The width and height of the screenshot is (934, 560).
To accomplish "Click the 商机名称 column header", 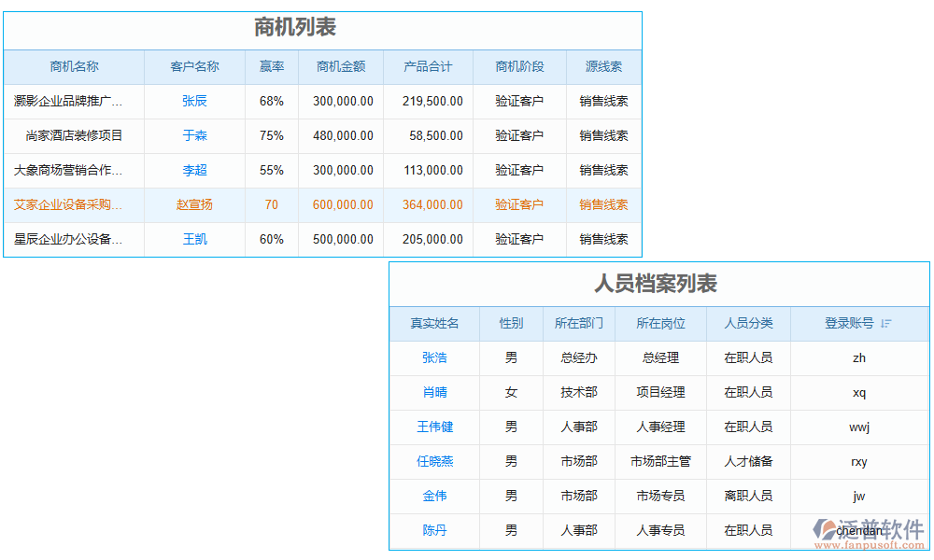I will [x=73, y=66].
